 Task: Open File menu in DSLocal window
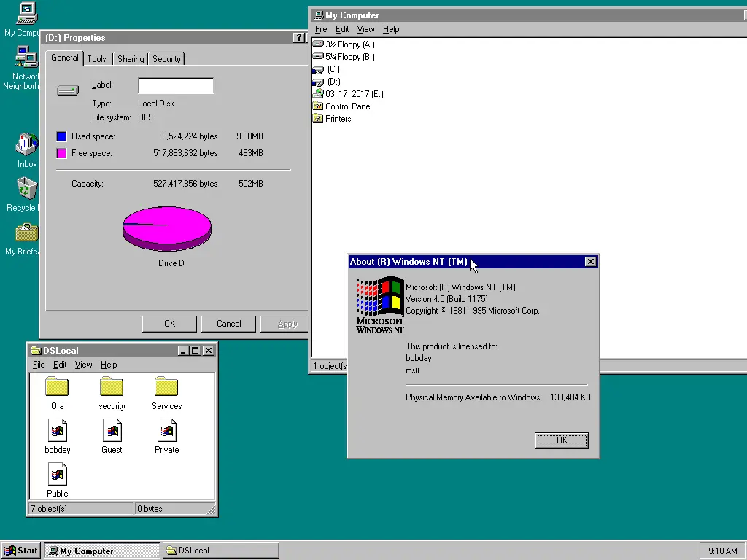coord(39,365)
